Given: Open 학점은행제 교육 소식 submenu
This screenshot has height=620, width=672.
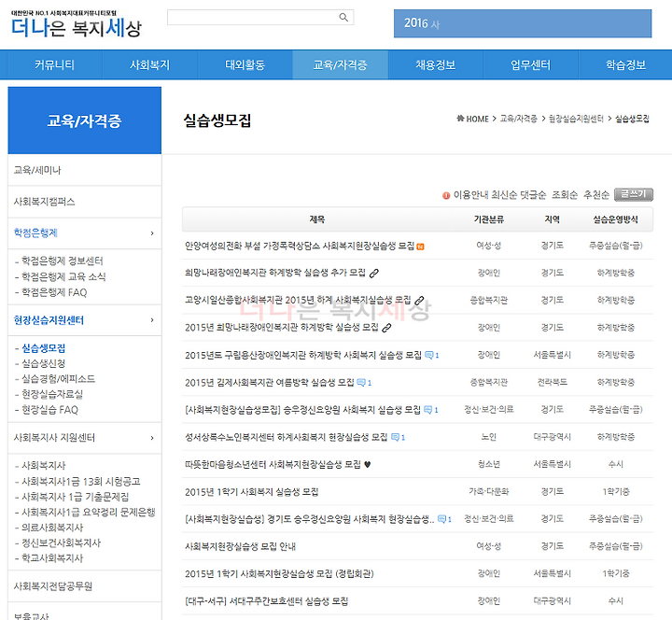Looking at the screenshot, I should click(x=63, y=276).
